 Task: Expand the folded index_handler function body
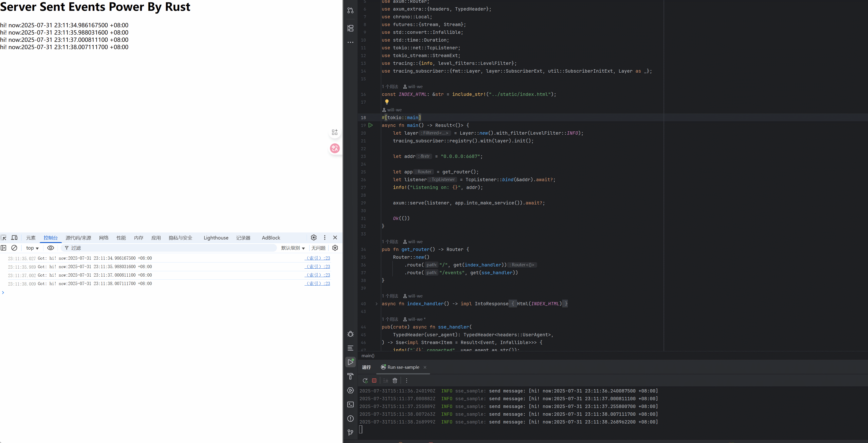[x=376, y=304]
